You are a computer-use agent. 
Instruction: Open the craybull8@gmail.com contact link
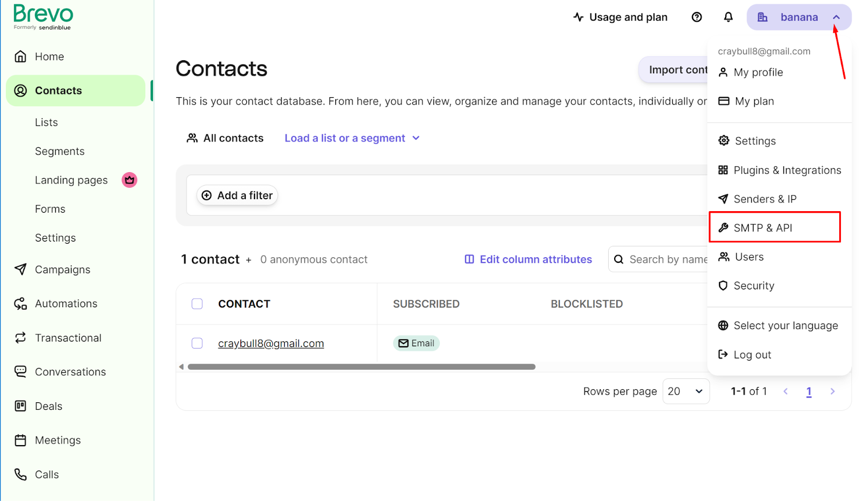pyautogui.click(x=271, y=344)
